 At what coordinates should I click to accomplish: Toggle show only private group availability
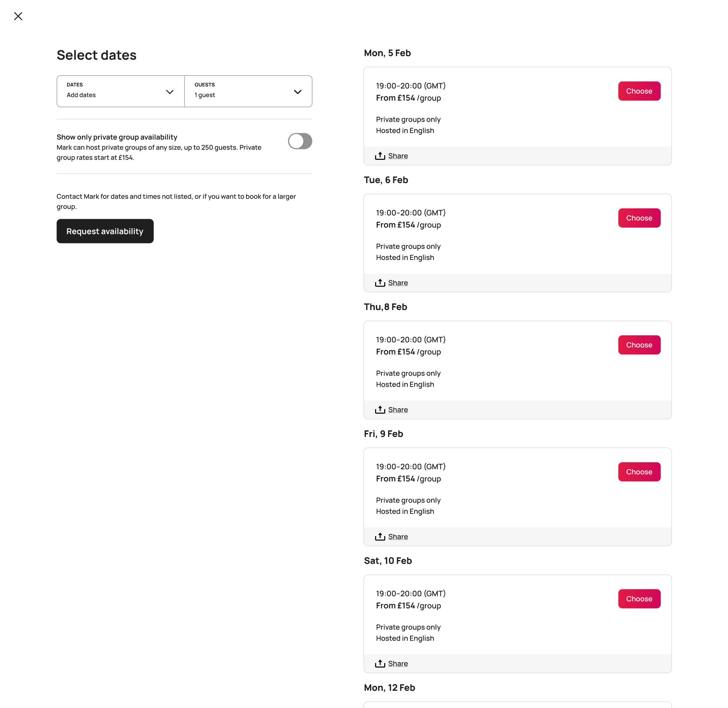tap(300, 141)
